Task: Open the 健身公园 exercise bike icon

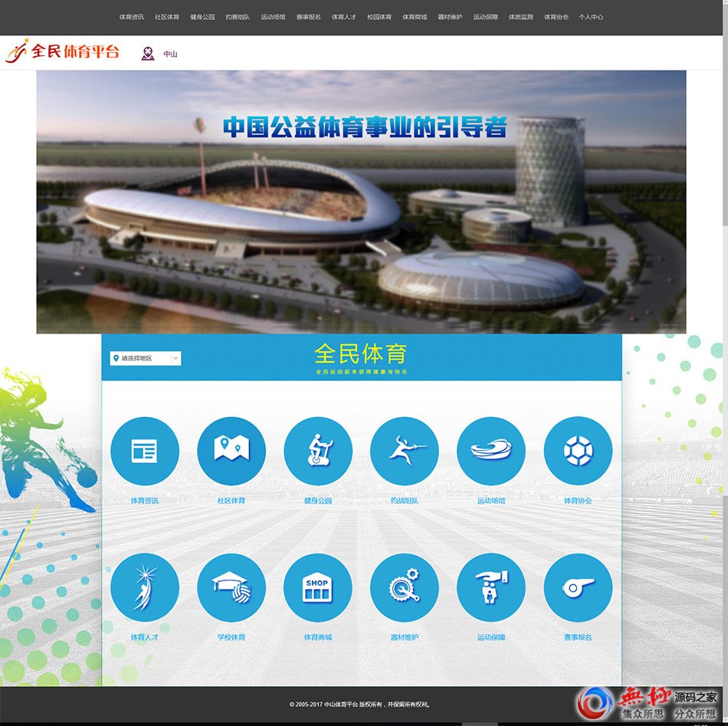Action: (318, 452)
